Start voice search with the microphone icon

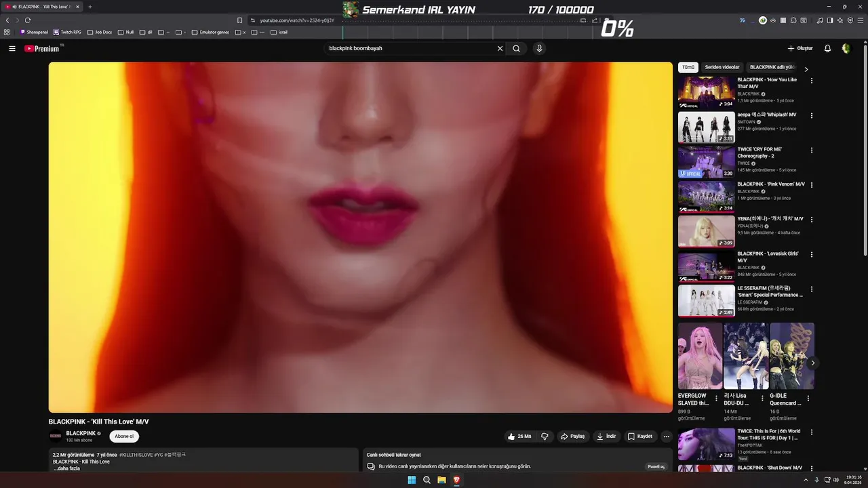(x=539, y=48)
